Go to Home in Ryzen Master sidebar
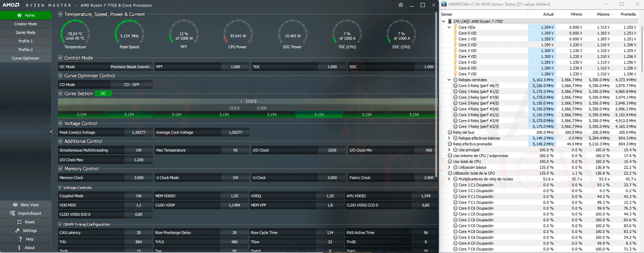Viewport: 644px width, 253px height. click(x=25, y=15)
